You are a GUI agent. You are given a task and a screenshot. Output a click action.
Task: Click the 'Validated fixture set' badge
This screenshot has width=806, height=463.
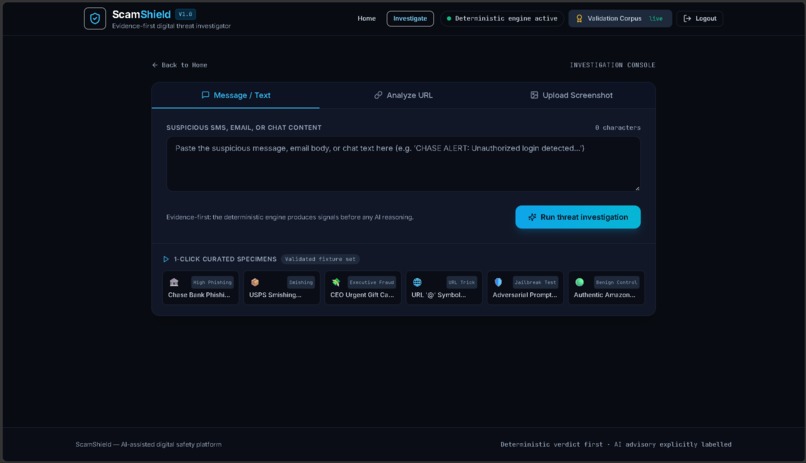point(320,259)
